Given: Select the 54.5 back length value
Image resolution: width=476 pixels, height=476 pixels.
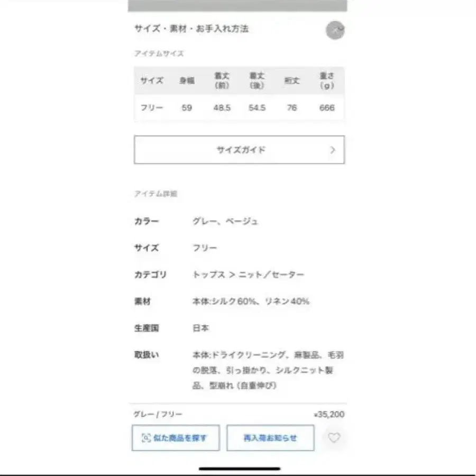Looking at the screenshot, I should [x=257, y=108].
